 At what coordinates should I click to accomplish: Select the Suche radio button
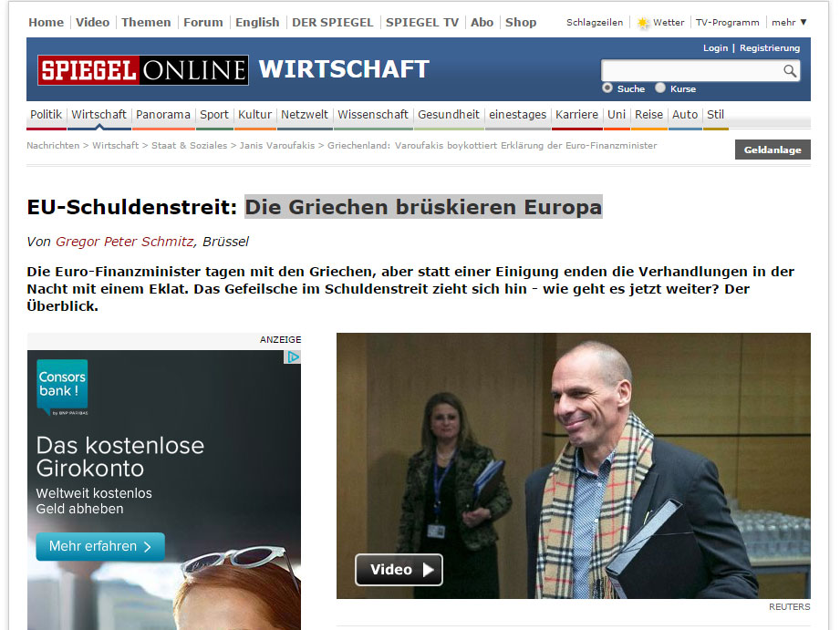607,88
